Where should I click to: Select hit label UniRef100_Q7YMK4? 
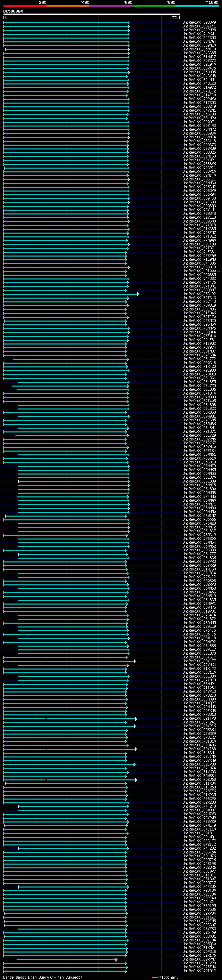(x=199, y=665)
